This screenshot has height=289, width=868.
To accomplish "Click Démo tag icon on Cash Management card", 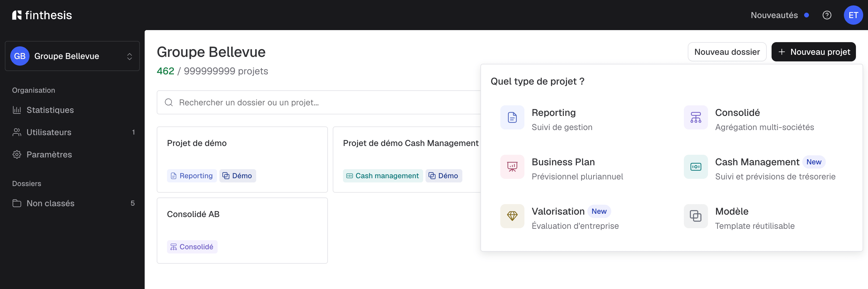I will 432,176.
